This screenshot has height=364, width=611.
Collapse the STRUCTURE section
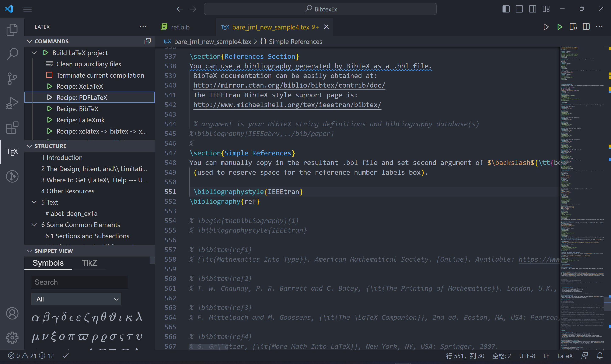click(x=29, y=146)
